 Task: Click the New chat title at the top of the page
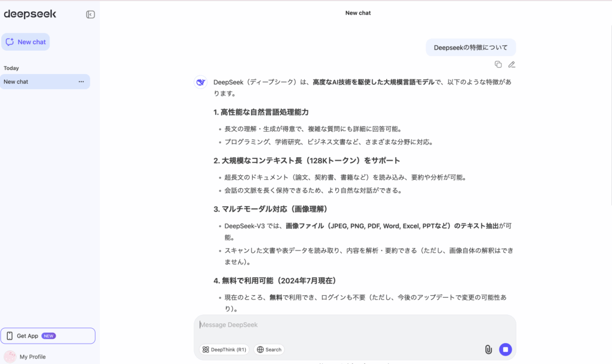click(x=358, y=13)
